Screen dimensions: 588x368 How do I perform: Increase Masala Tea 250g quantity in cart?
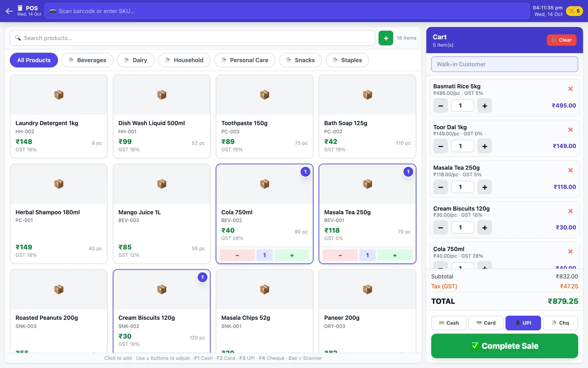tap(485, 187)
